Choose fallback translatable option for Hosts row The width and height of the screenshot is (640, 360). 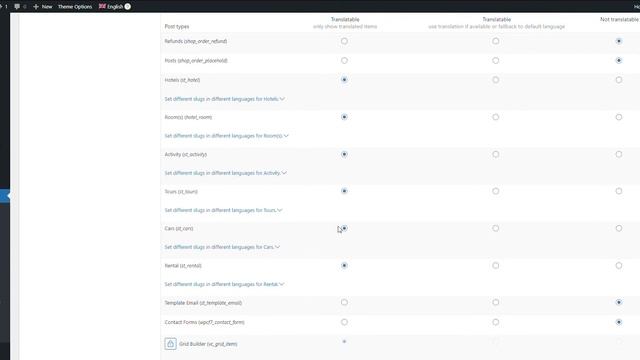coord(496,60)
